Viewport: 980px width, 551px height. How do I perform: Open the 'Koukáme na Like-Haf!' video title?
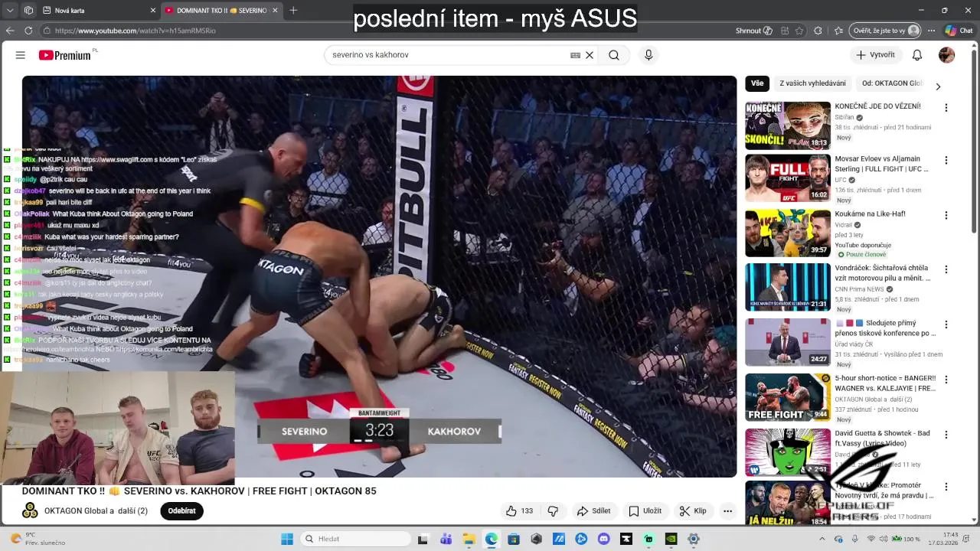(x=870, y=214)
